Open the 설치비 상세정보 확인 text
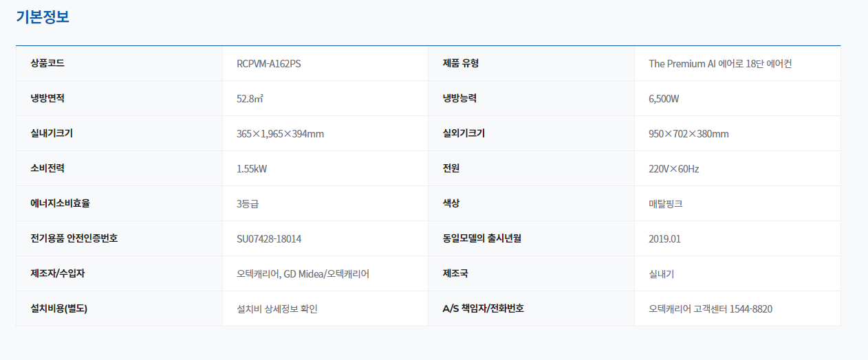868x360 pixels. coord(277,309)
